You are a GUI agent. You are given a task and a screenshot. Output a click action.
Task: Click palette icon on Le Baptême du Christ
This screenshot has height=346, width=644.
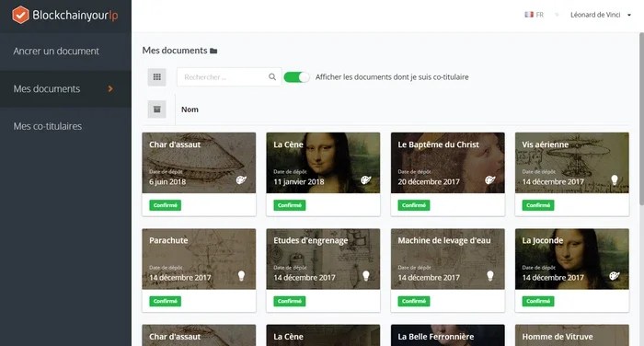(490, 180)
